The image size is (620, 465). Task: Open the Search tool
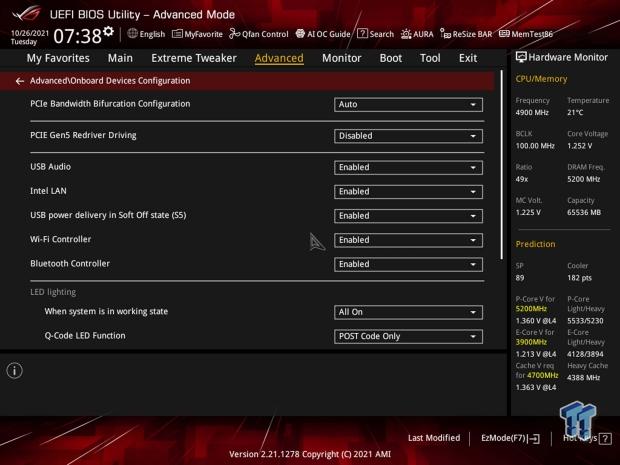[376, 34]
